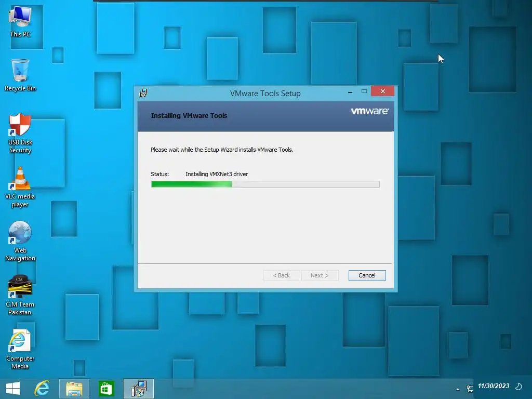Launch USB Disk Security shortcut

(20, 134)
